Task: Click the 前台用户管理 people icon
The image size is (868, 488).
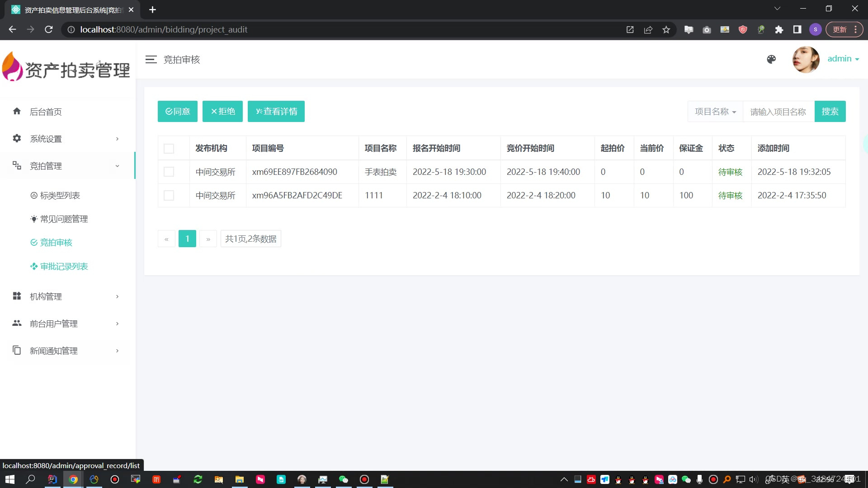Action: pyautogui.click(x=17, y=323)
